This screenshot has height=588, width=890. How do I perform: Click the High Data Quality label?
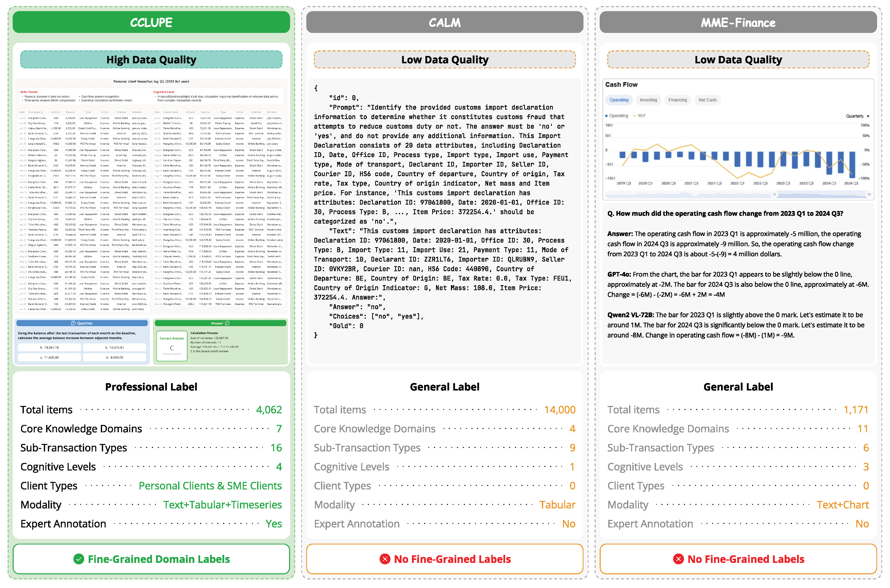point(151,60)
